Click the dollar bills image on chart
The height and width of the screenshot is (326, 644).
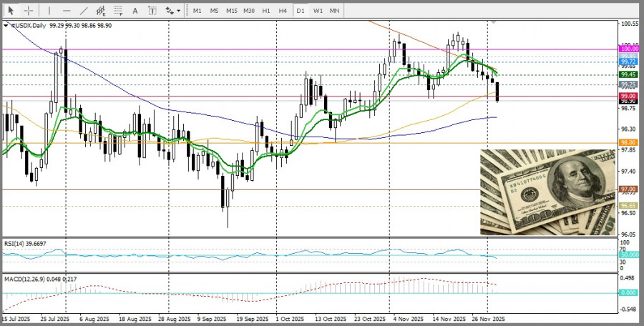[x=547, y=192]
